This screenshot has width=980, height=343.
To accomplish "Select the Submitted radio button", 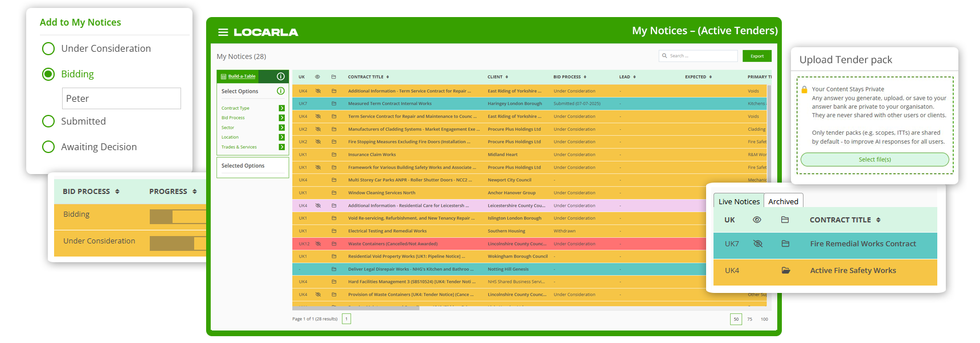I will tap(48, 121).
